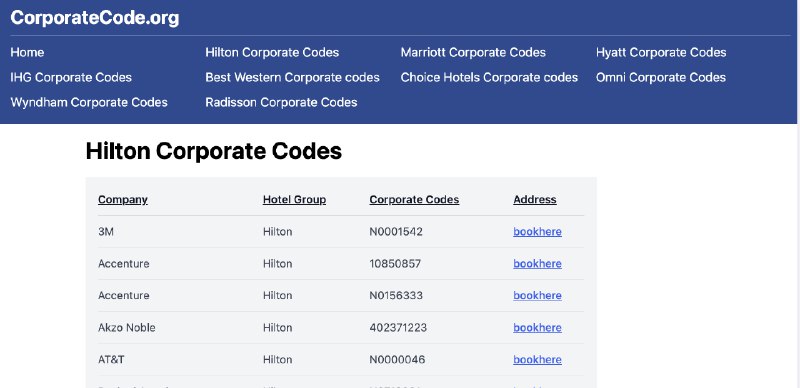Open Omni Corporate Codes page
The height and width of the screenshot is (388, 800).
coord(661,78)
